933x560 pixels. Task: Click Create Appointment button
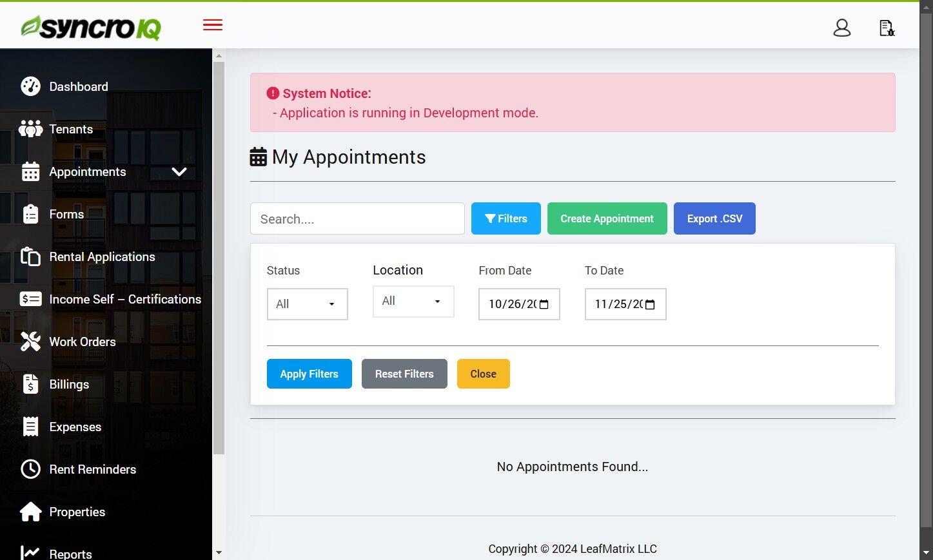607,218
